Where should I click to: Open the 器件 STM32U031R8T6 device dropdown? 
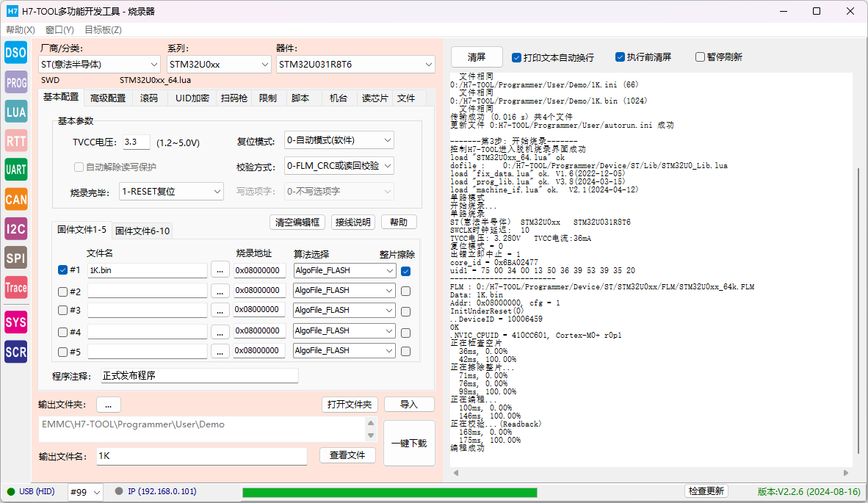(x=355, y=64)
